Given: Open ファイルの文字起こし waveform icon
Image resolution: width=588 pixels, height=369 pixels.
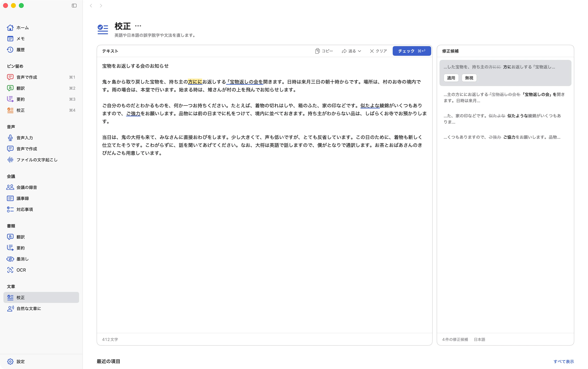Looking at the screenshot, I should point(10,160).
